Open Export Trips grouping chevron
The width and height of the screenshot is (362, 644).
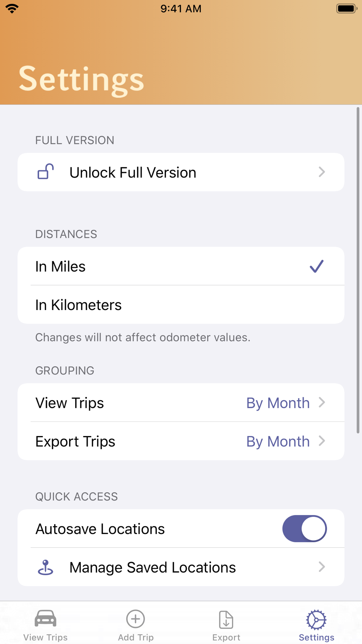click(322, 441)
